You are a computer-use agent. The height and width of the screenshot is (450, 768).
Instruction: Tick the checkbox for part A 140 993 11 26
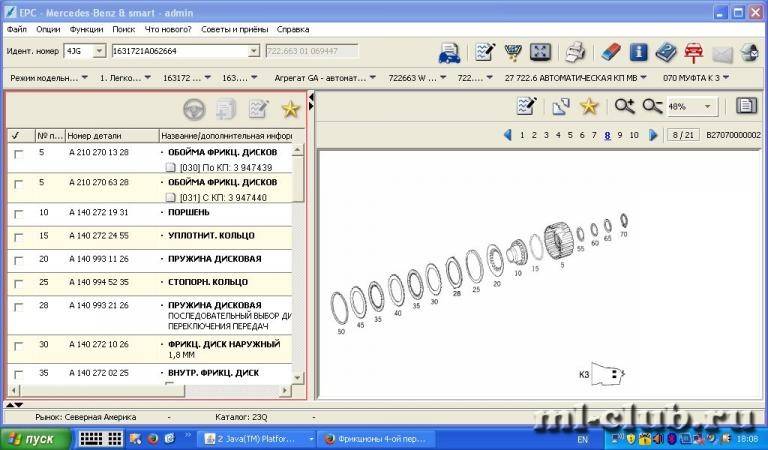point(19,261)
